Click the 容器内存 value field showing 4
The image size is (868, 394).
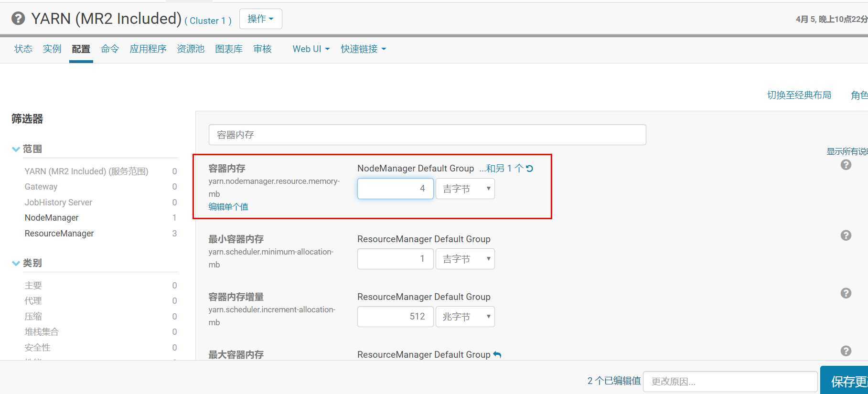(x=396, y=189)
